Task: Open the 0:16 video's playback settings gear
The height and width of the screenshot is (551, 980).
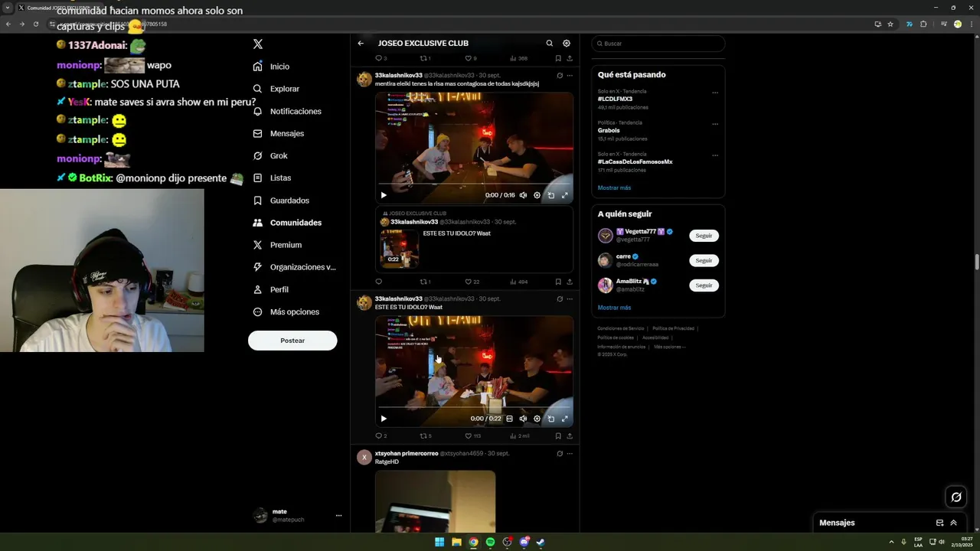Action: [537, 195]
